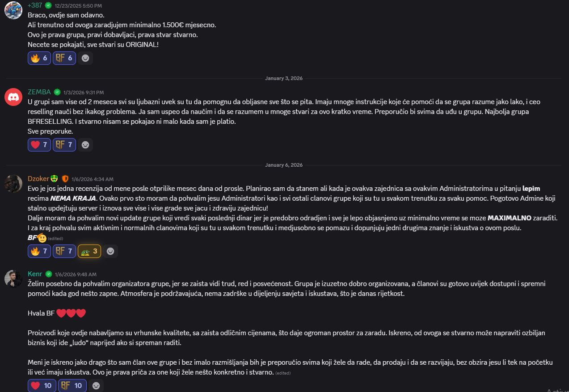Toggle the fire reaction on +387's message

39,58
